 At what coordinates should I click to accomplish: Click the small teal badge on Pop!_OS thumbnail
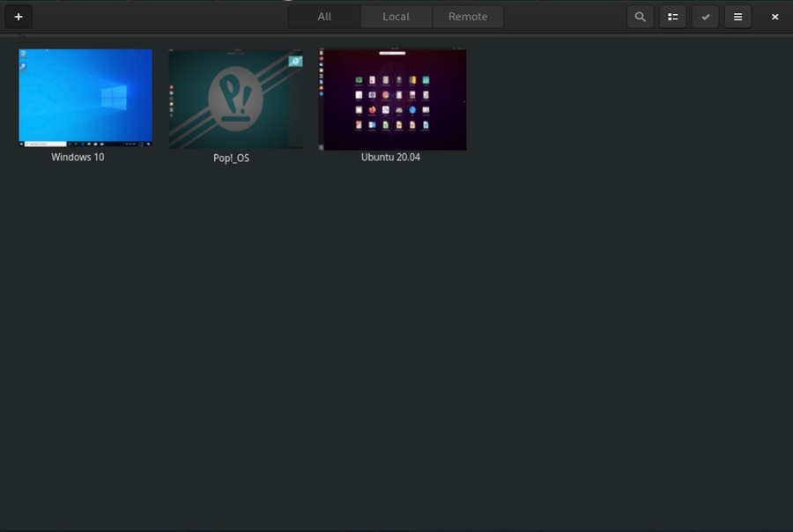tap(295, 62)
